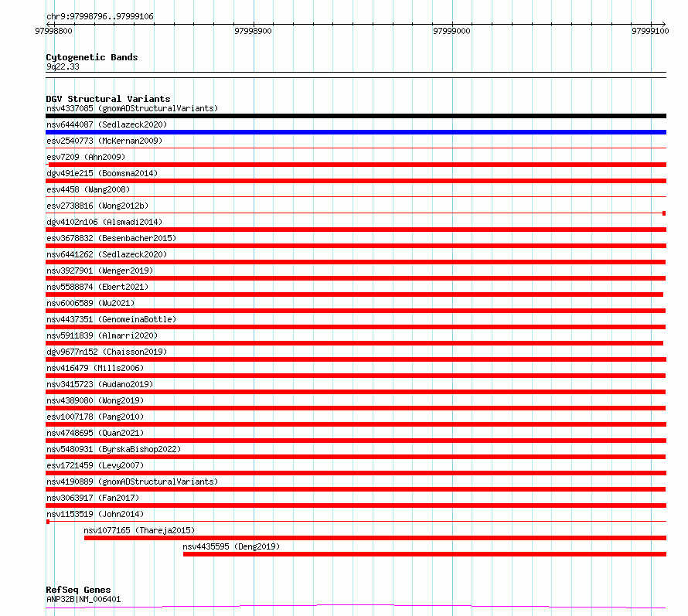Click variant nsv6444087 (Sedlazeck2020) label
688x616 pixels.
click(107, 124)
